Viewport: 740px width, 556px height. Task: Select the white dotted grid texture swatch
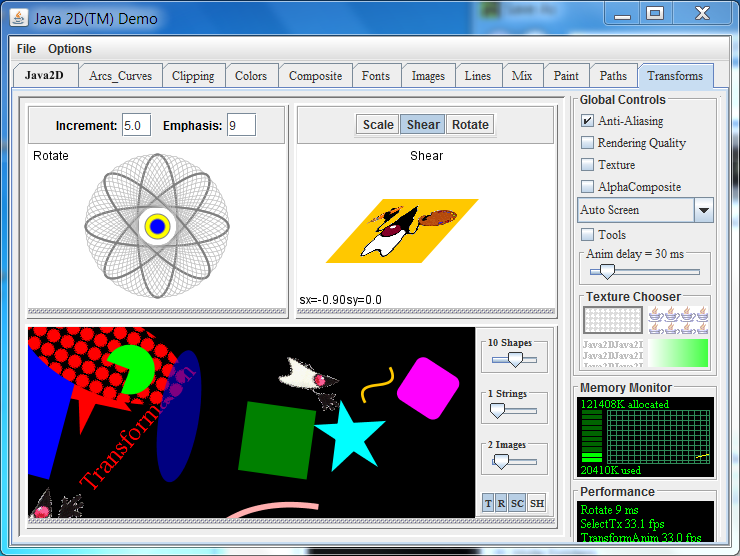613,320
